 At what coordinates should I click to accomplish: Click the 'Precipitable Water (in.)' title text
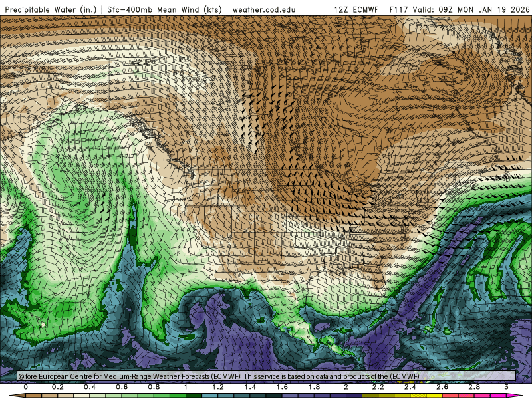click(51, 9)
